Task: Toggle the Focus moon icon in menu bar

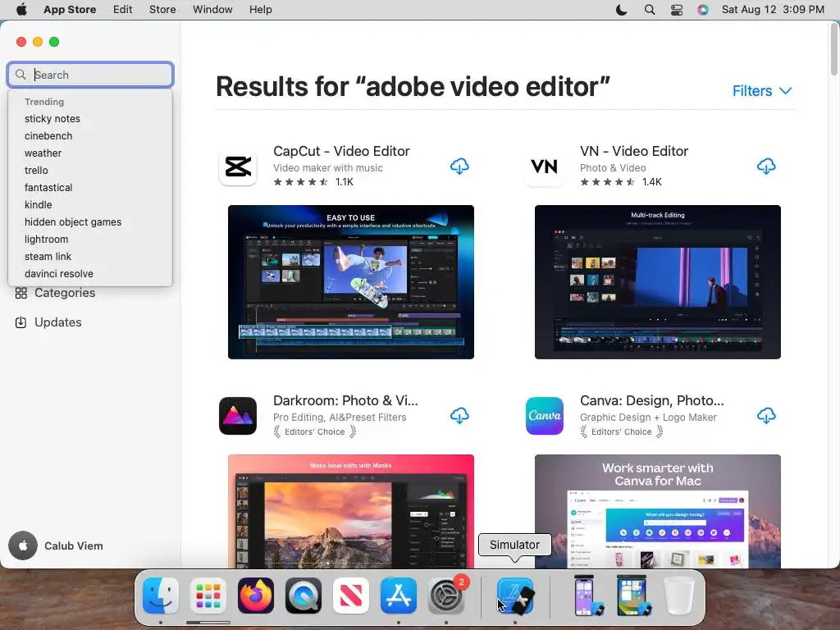Action: (622, 10)
